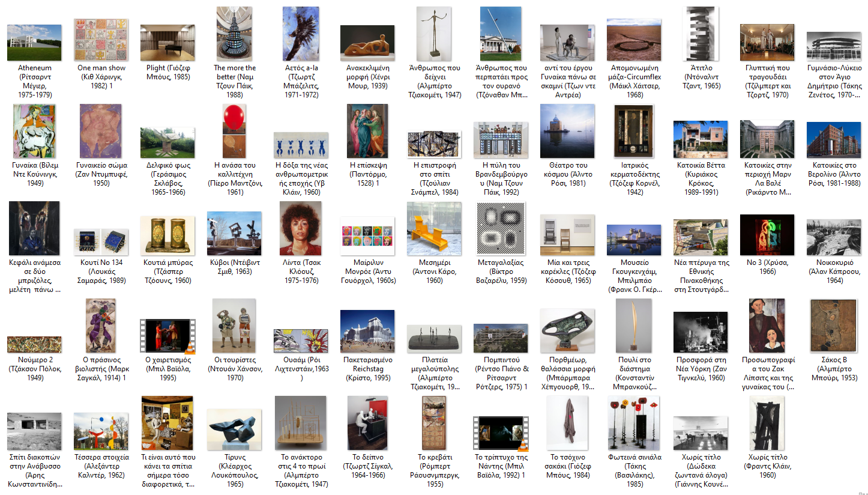
Task: Select Το τσόχινο σακάκι thumbnail
Action: tap(567, 423)
